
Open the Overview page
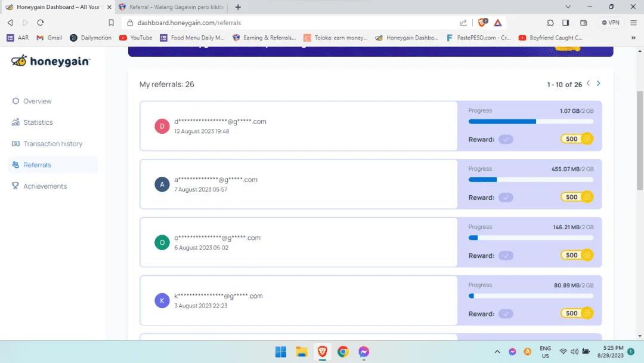37,101
